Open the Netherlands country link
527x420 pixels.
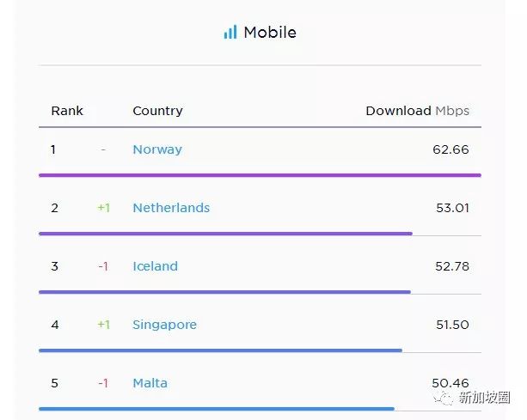[171, 208]
